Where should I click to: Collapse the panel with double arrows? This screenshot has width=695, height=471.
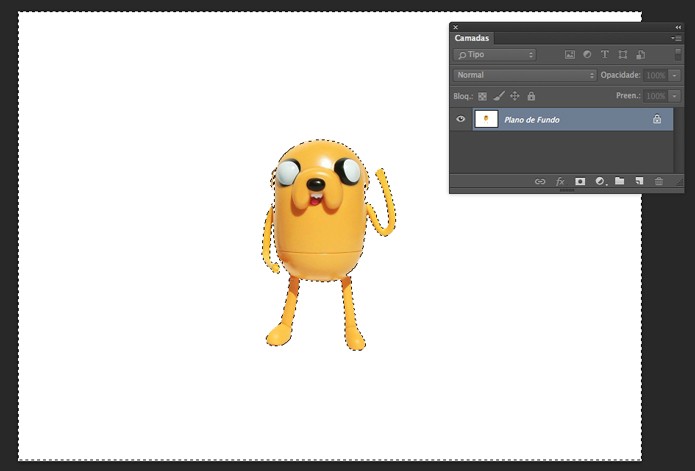pyautogui.click(x=678, y=27)
